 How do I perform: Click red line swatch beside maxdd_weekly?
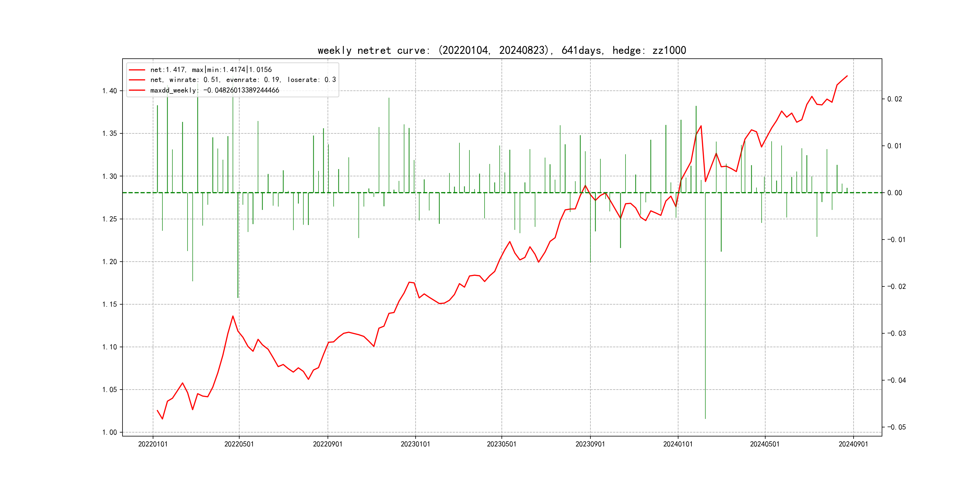(137, 90)
